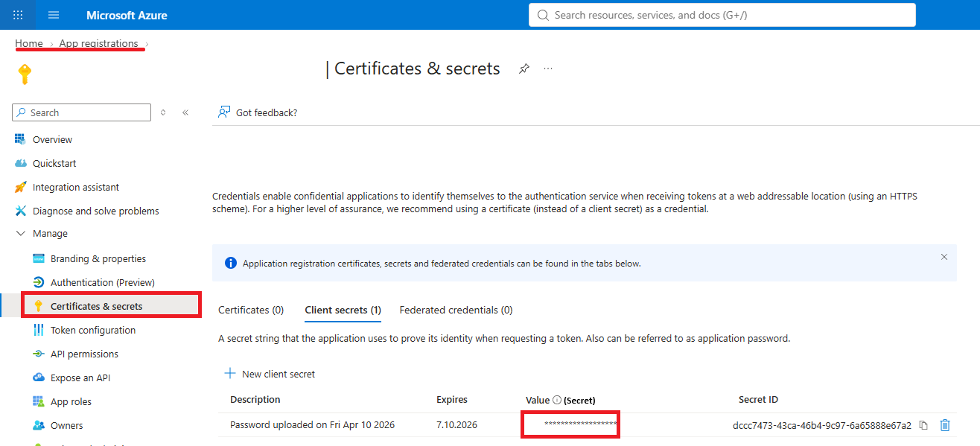The width and height of the screenshot is (980, 446).
Task: Click the Expose an API cloud icon
Action: [x=39, y=377]
